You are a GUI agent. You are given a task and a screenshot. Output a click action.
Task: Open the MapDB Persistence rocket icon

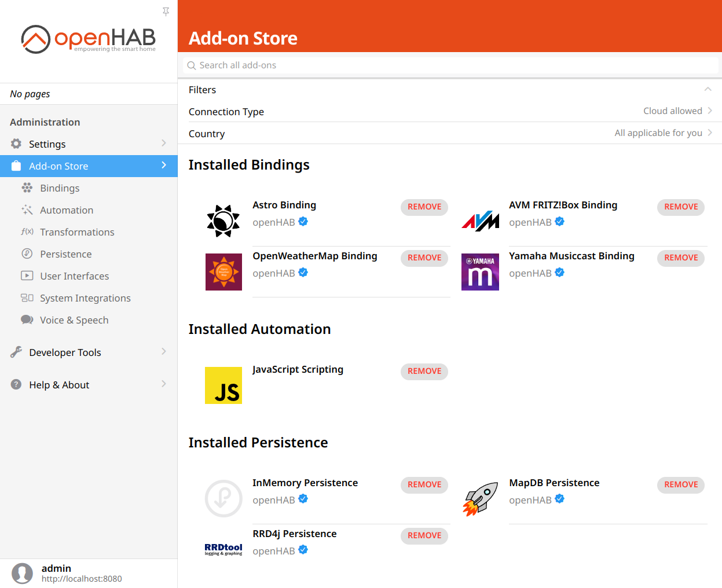click(480, 499)
